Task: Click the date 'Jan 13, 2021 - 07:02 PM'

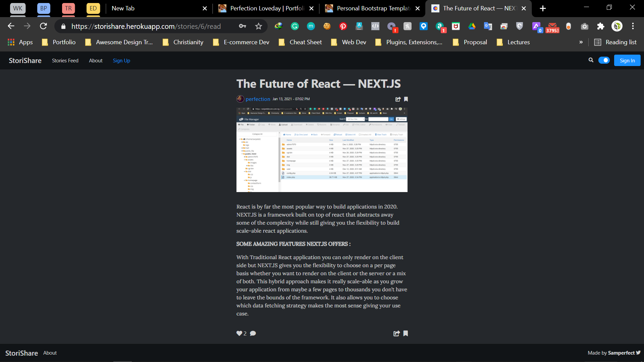Action: point(291,99)
